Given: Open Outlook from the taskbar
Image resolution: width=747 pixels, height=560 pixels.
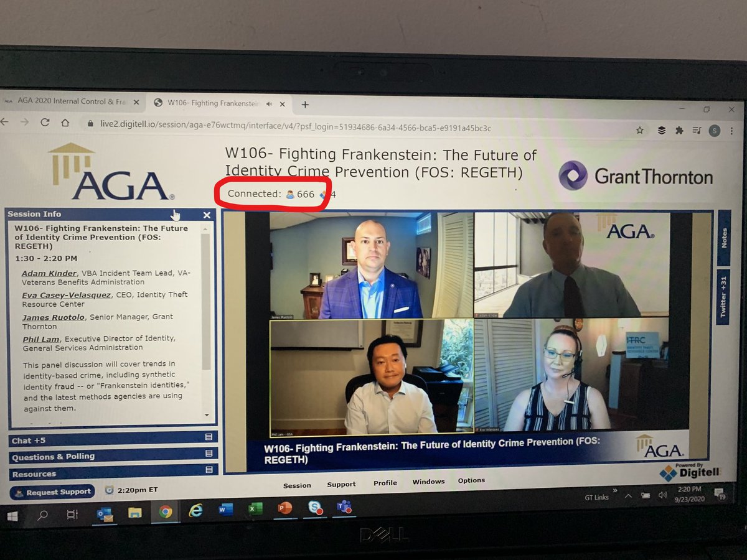Looking at the screenshot, I should tap(104, 514).
